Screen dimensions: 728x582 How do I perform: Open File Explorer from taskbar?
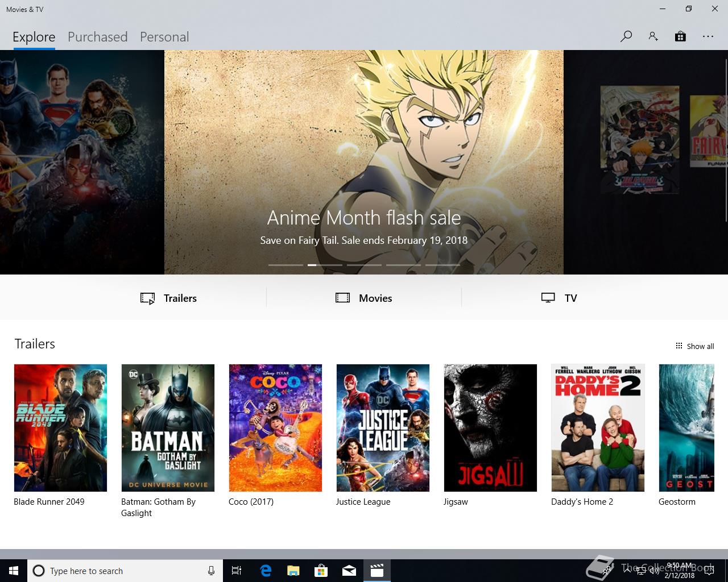click(293, 571)
